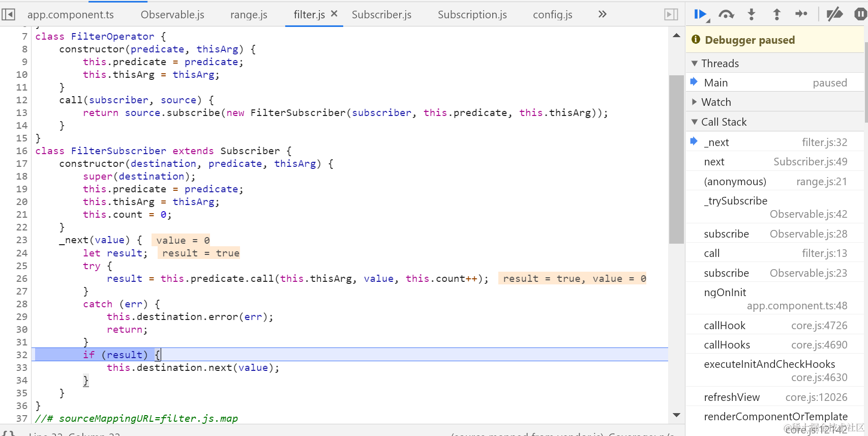
Task: Expand the Watch section
Action: (x=775, y=102)
